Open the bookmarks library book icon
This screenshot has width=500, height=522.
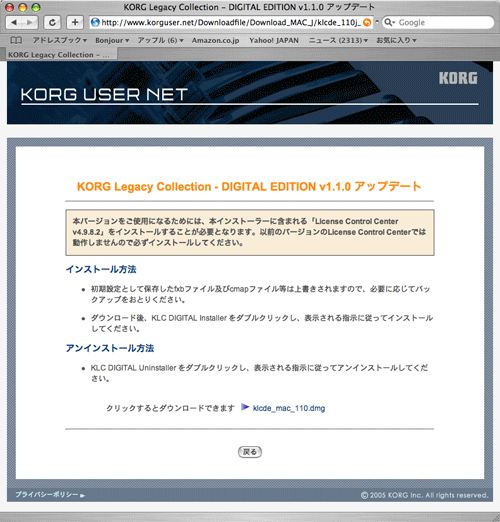tap(16, 40)
